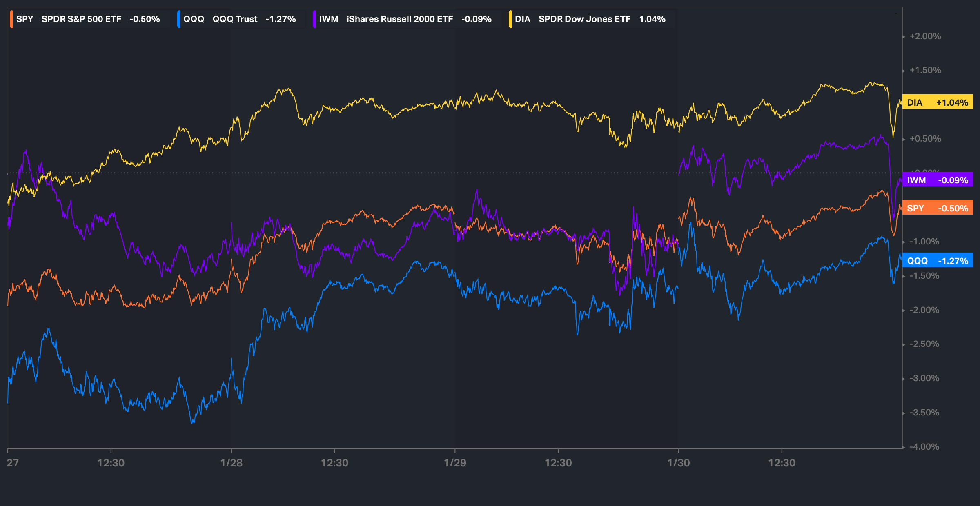
Task: Click the 1/28 date marker on time axis
Action: (231, 463)
